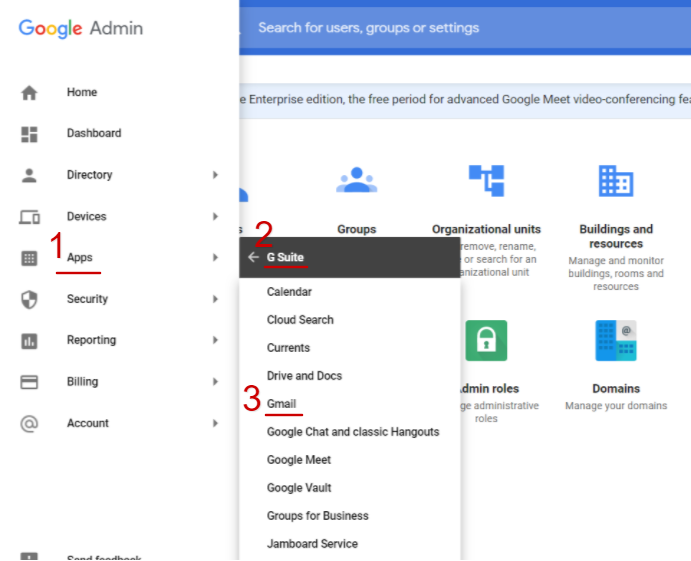This screenshot has width=691, height=561.
Task: Click the search field for users and groups
Action: (465, 28)
